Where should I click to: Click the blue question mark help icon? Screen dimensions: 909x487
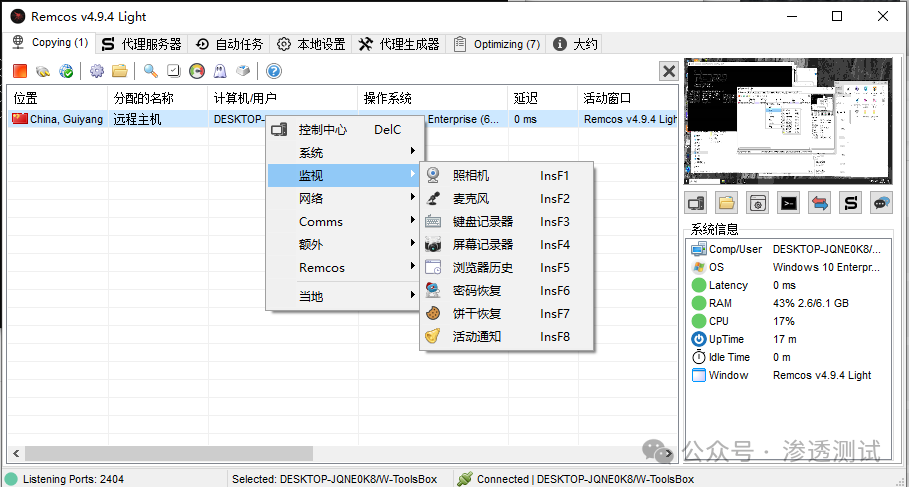[x=274, y=71]
